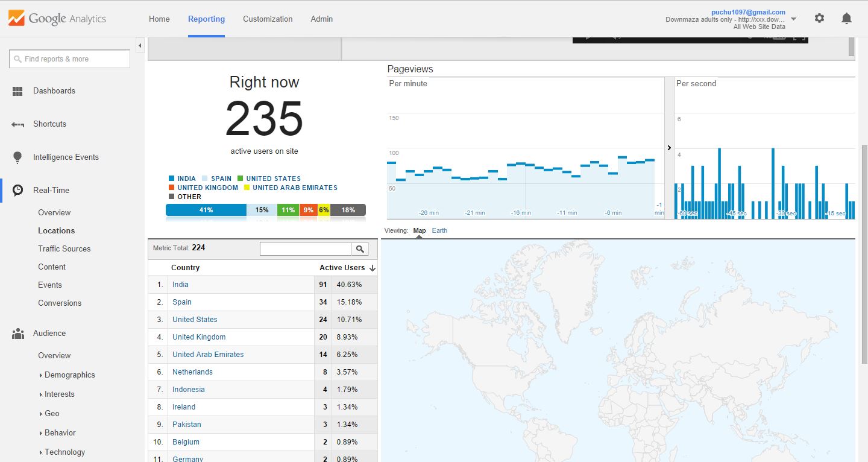
Task: Click India in the country table
Action: click(x=180, y=285)
